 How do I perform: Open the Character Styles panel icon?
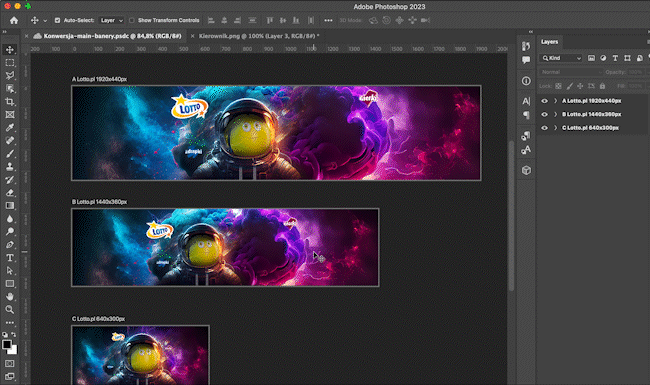526,150
